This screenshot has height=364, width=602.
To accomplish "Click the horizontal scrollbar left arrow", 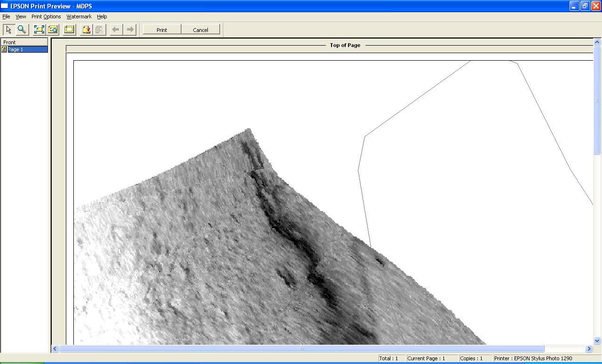I will (x=55, y=349).
